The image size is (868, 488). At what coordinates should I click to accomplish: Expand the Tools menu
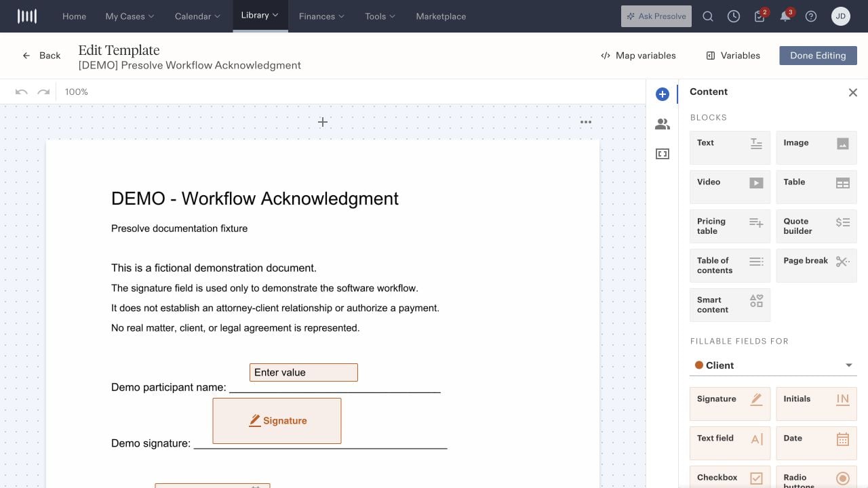click(x=380, y=16)
